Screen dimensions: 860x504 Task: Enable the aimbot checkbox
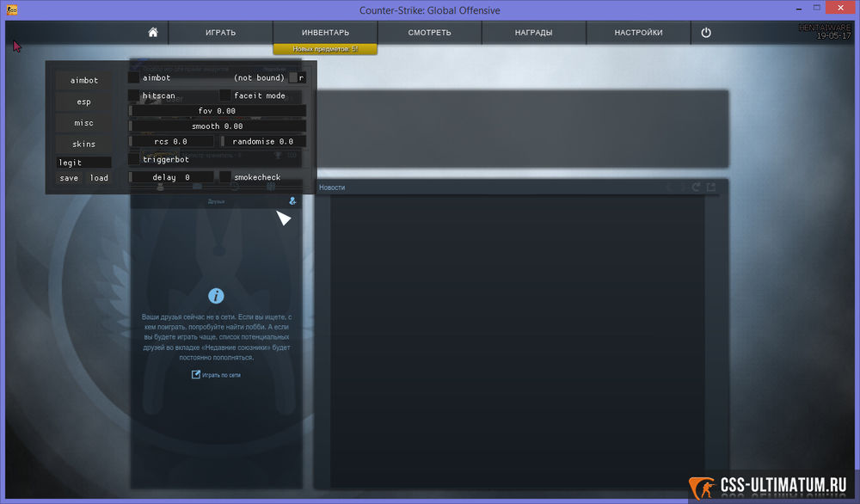[134, 77]
